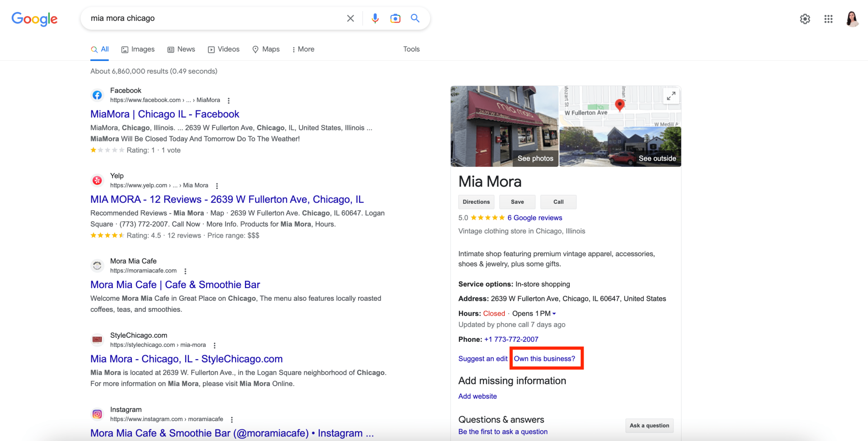
Task: Click the Facebook favicon on the first result
Action: (97, 95)
